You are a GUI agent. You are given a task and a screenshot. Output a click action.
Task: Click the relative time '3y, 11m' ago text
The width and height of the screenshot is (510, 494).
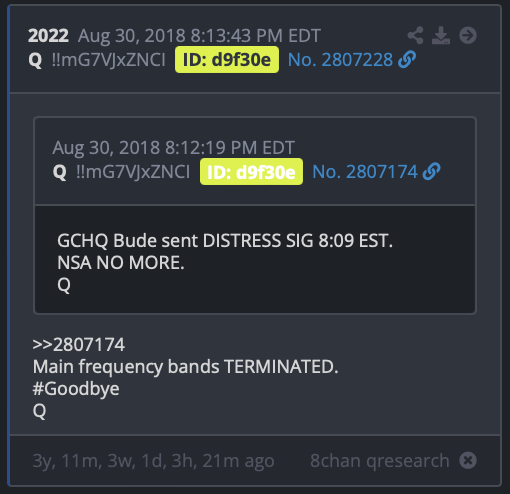153,461
